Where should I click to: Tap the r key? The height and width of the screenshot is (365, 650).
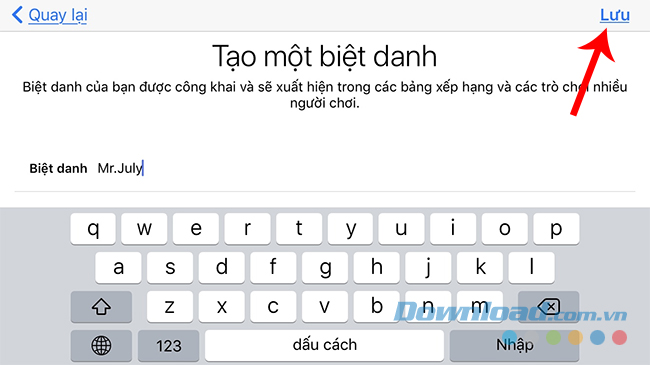pos(247,229)
